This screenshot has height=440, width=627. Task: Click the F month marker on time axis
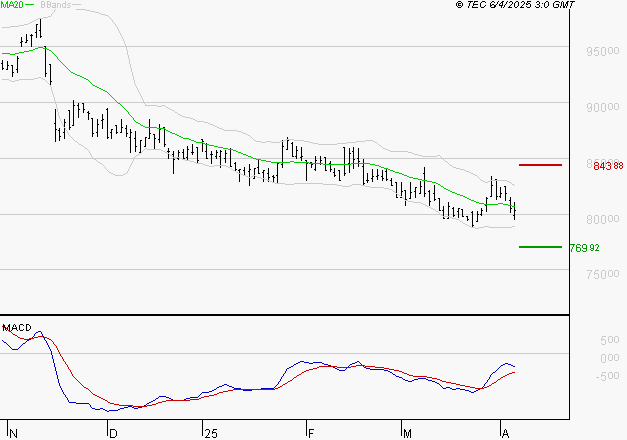coord(311,434)
